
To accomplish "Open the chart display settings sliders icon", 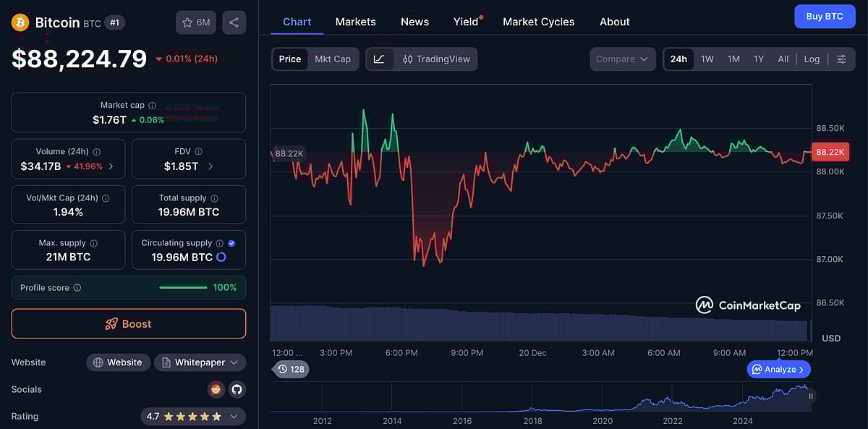I will [x=841, y=59].
